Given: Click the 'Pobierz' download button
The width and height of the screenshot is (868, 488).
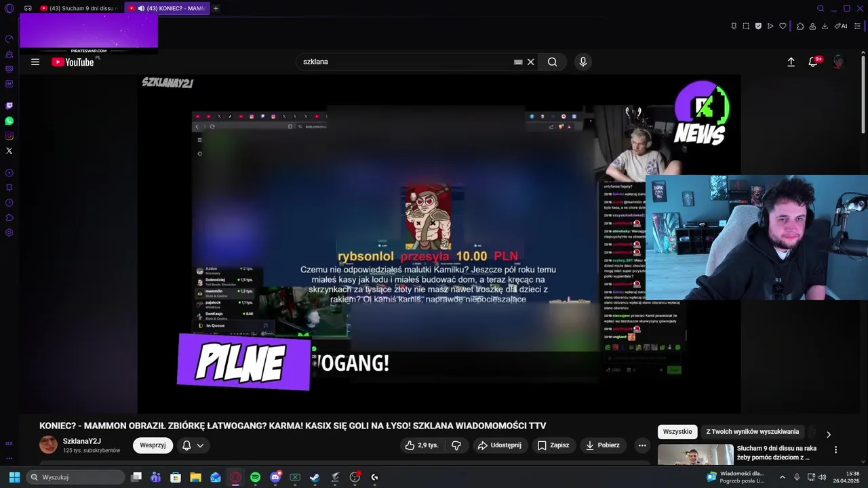Looking at the screenshot, I should [603, 445].
